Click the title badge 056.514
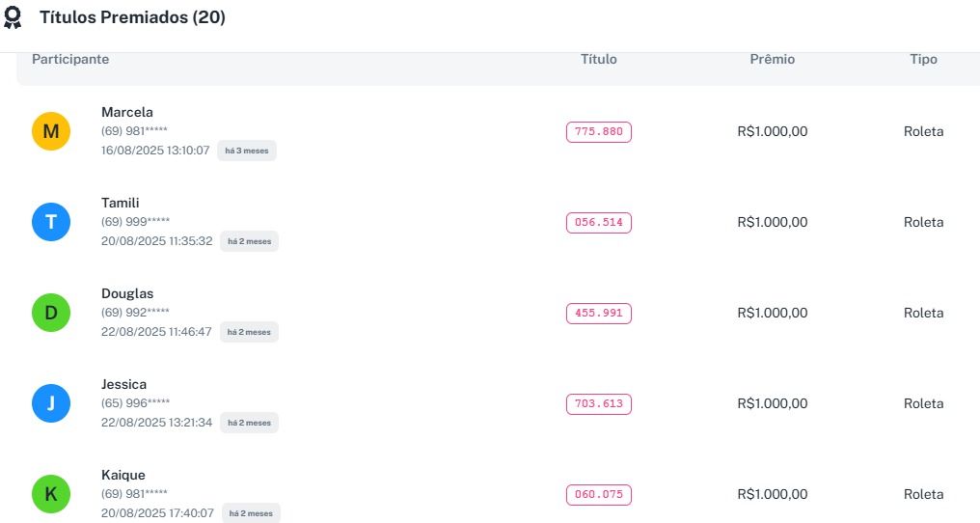Screen dimensions: 980x523 [x=598, y=223]
